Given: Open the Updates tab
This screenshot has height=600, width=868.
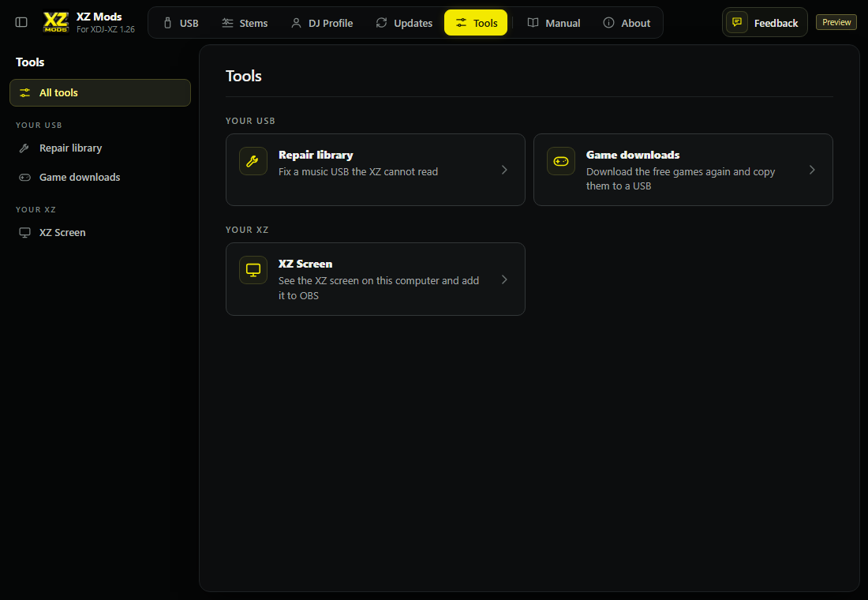Looking at the screenshot, I should (404, 23).
